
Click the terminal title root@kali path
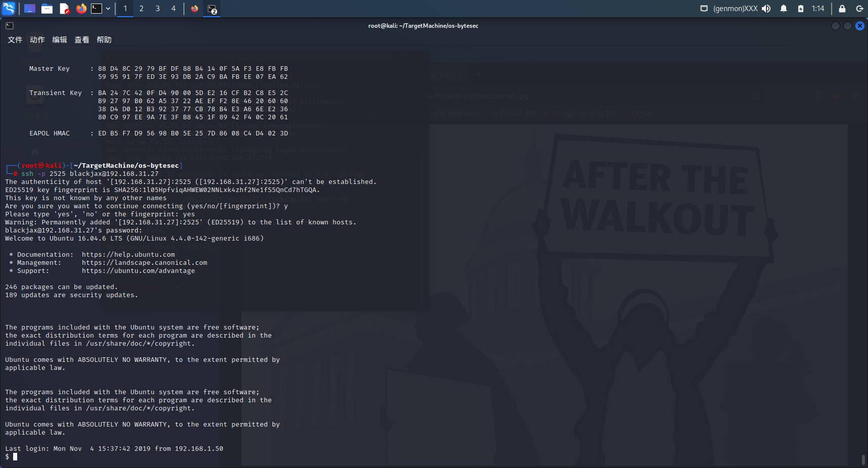[x=423, y=26]
